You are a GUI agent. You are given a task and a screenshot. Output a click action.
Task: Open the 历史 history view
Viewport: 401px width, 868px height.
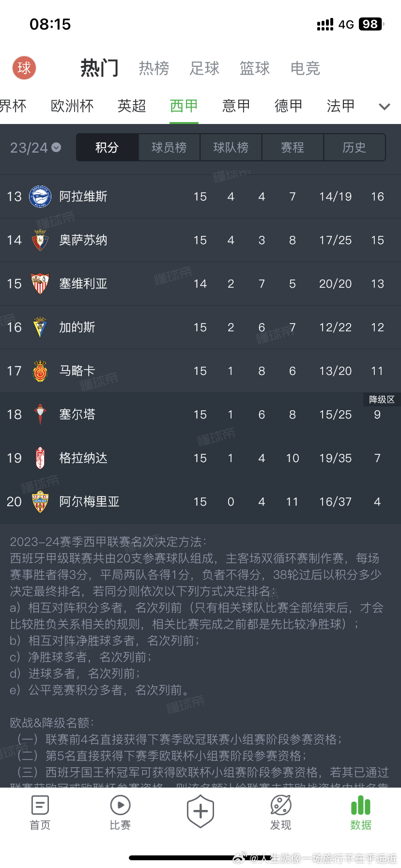tap(355, 147)
